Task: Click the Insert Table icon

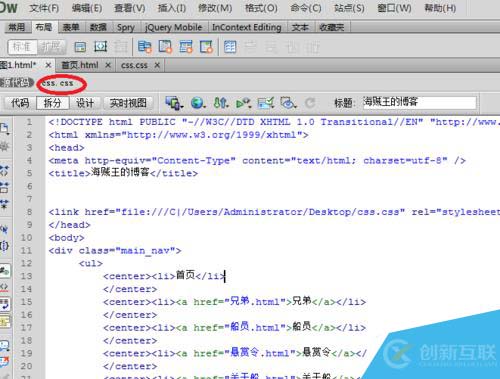Action: [x=230, y=47]
